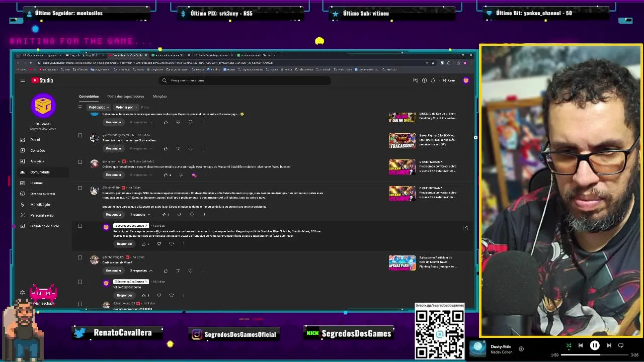The width and height of the screenshot is (644, 362).
Task: Switch to the Menções tab
Action: tap(159, 97)
